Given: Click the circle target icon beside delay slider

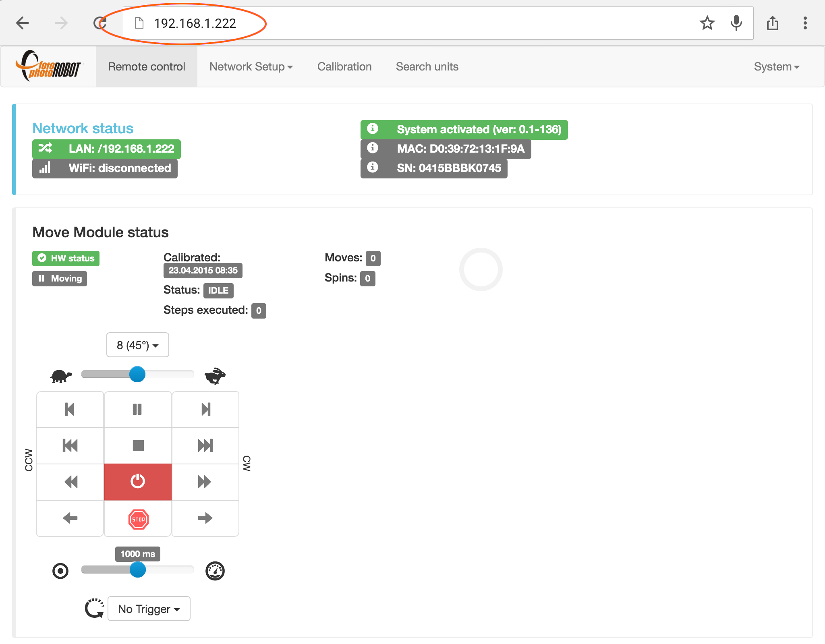Looking at the screenshot, I should coord(60,571).
